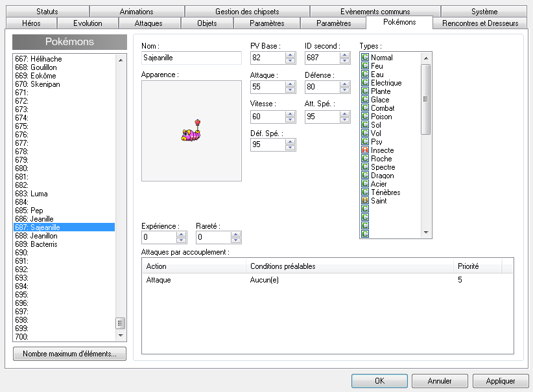Click the icon beside Ténèbres type
Viewport: 533px width, 392px height.
point(365,192)
